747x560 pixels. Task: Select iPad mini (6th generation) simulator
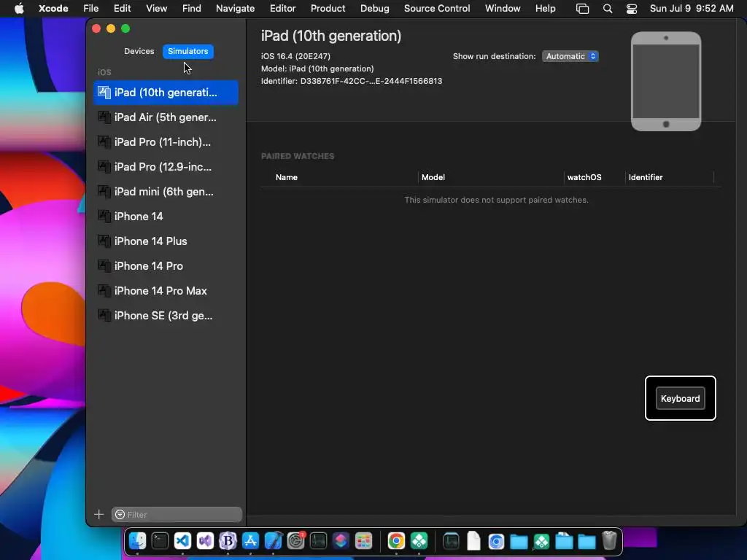pyautogui.click(x=166, y=192)
